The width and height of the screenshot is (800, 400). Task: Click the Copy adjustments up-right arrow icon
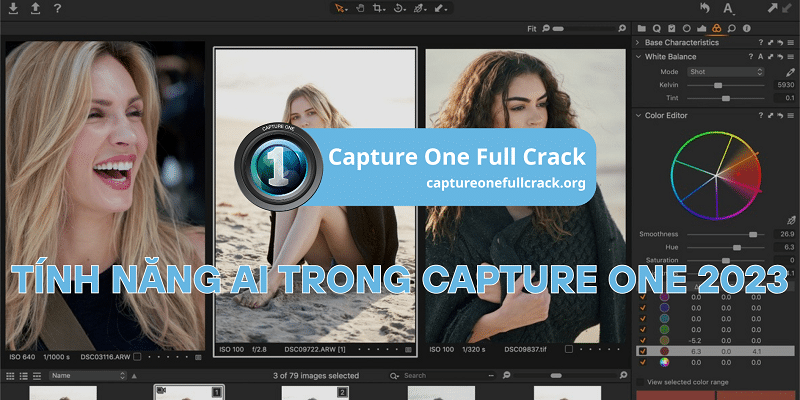pyautogui.click(x=773, y=8)
